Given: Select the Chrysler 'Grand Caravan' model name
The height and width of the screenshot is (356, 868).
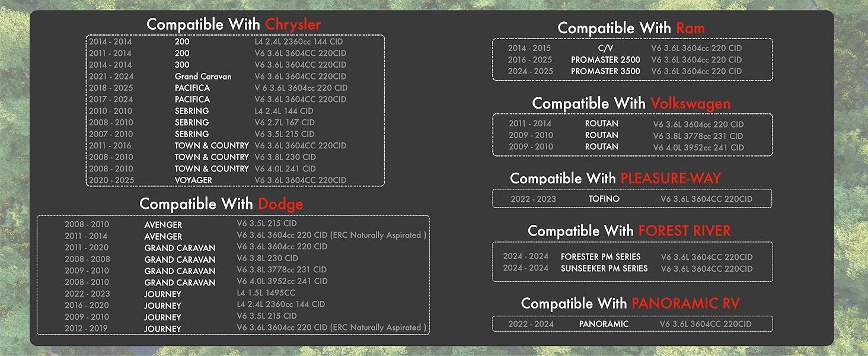Looking at the screenshot, I should (x=203, y=77).
